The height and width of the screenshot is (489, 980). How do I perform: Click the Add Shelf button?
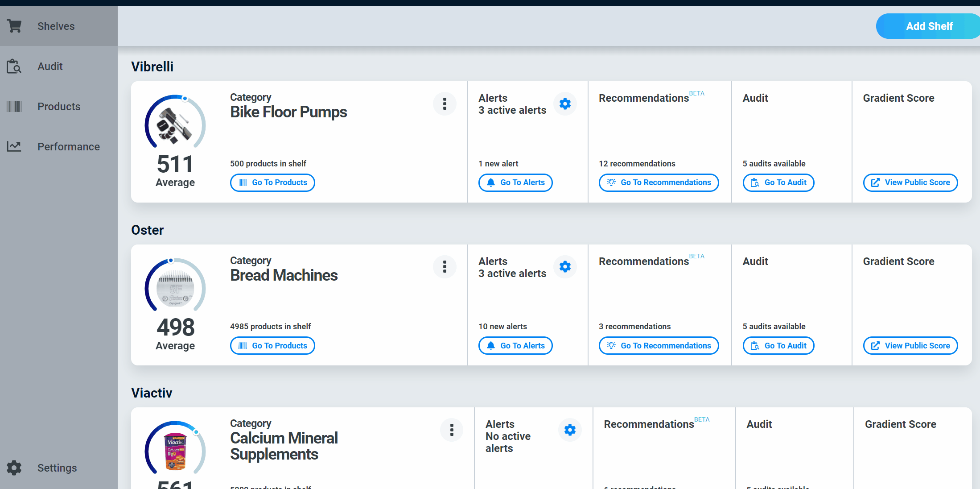[x=929, y=26]
